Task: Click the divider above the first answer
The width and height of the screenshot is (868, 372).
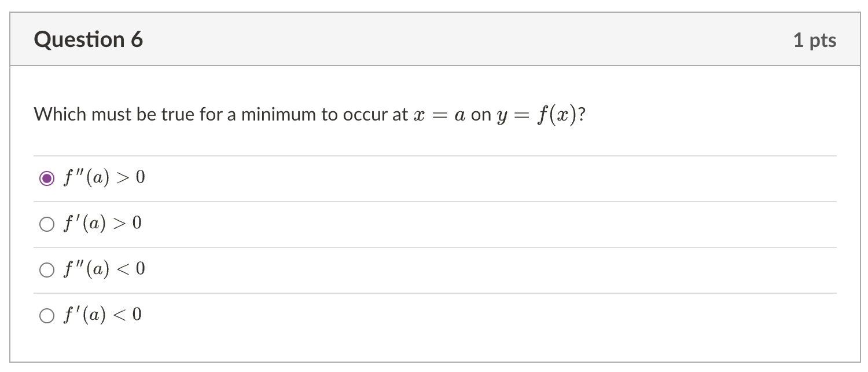Action: [434, 155]
